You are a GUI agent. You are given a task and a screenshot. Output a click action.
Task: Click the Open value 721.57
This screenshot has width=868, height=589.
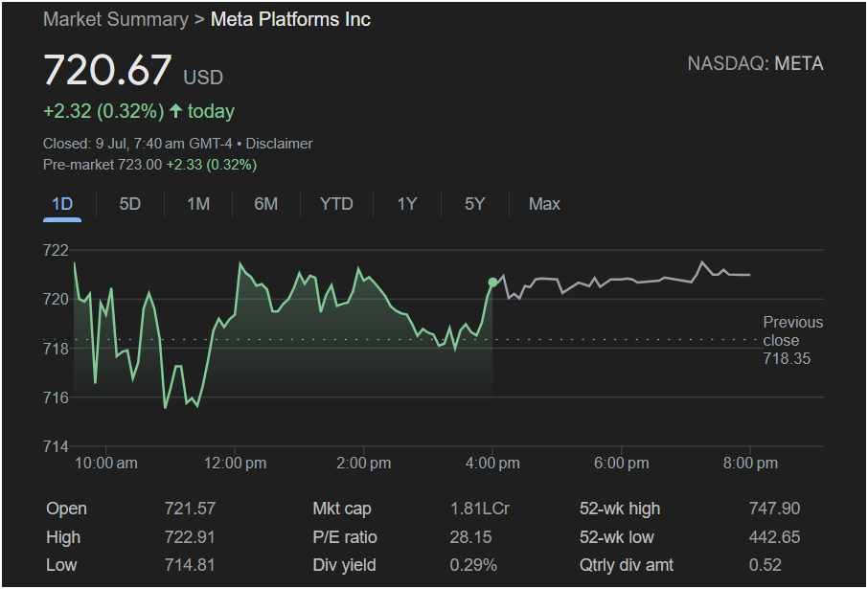[x=190, y=509]
